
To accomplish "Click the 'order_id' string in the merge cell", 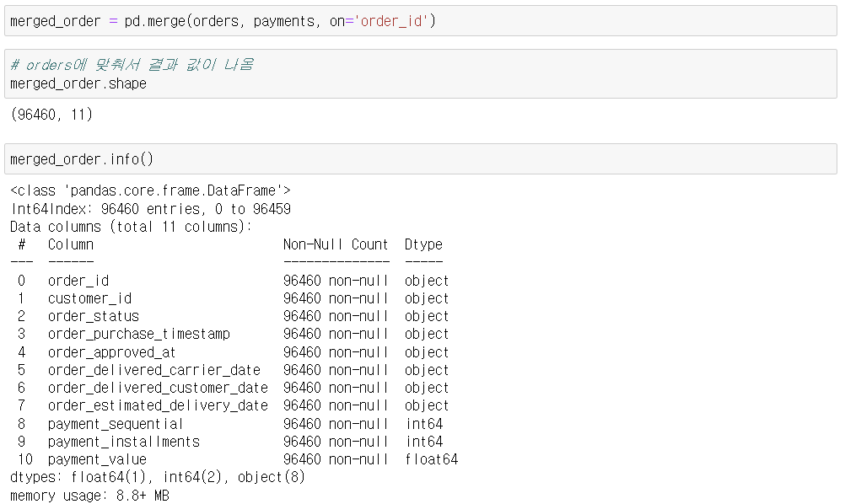I will pos(390,21).
